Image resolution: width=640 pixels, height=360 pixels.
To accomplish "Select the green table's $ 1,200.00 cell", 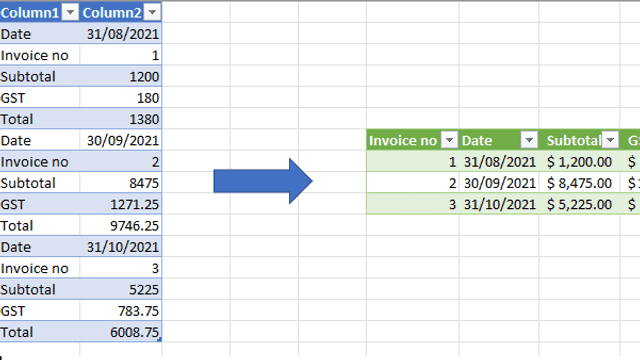I will (x=580, y=162).
